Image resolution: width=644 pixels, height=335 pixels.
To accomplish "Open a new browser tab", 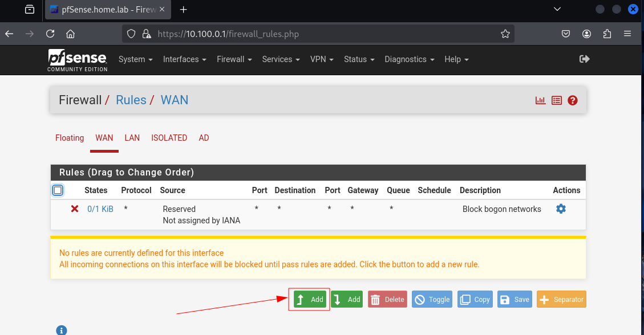I will click(183, 10).
